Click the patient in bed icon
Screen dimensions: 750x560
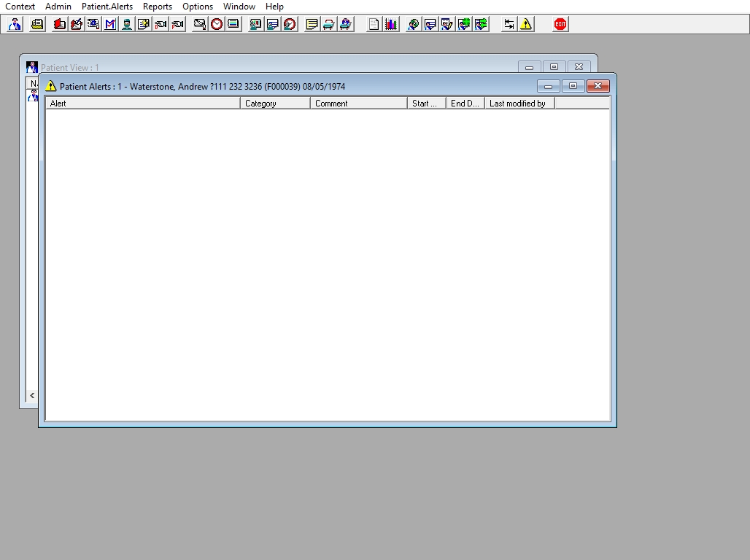[345, 24]
